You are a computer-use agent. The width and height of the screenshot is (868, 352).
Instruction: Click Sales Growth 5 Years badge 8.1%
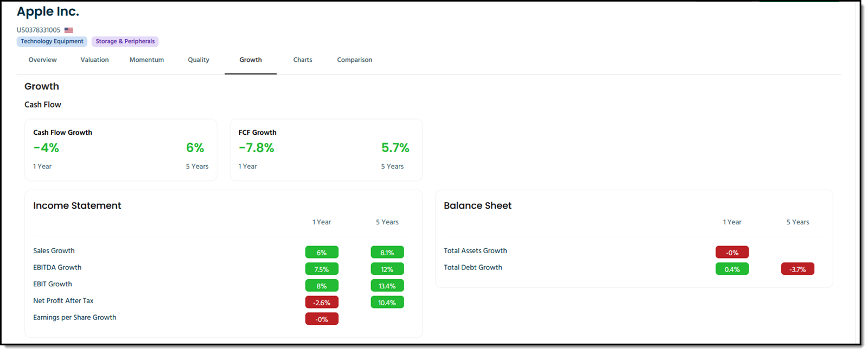pyautogui.click(x=387, y=253)
